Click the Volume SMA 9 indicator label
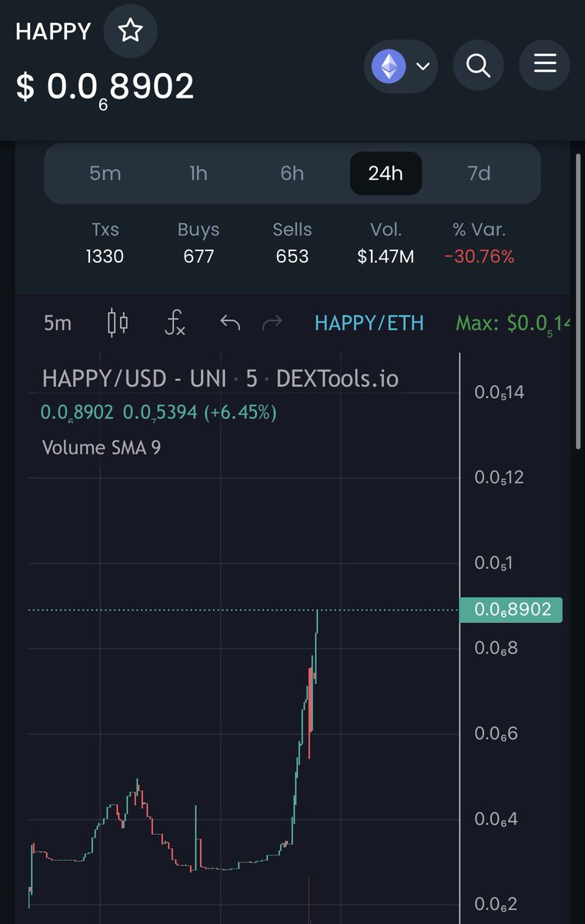585x924 pixels. coord(102,447)
